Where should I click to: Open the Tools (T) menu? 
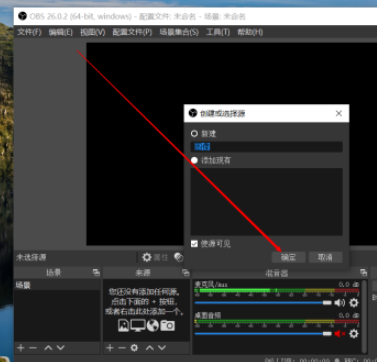[218, 32]
